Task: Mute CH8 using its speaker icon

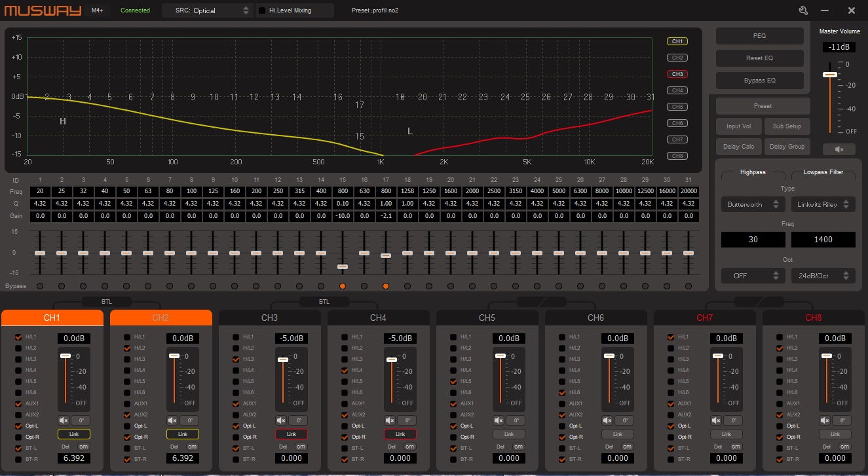Action: point(825,420)
